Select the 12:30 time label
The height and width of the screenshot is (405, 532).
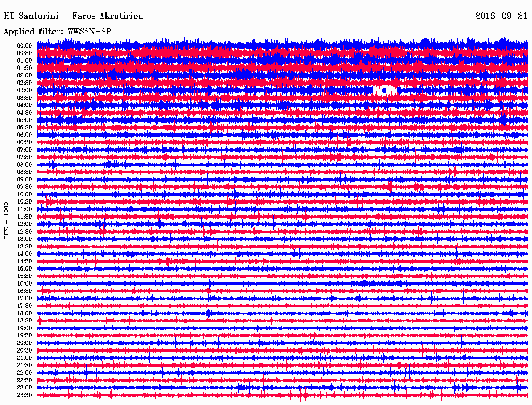[x=24, y=232]
